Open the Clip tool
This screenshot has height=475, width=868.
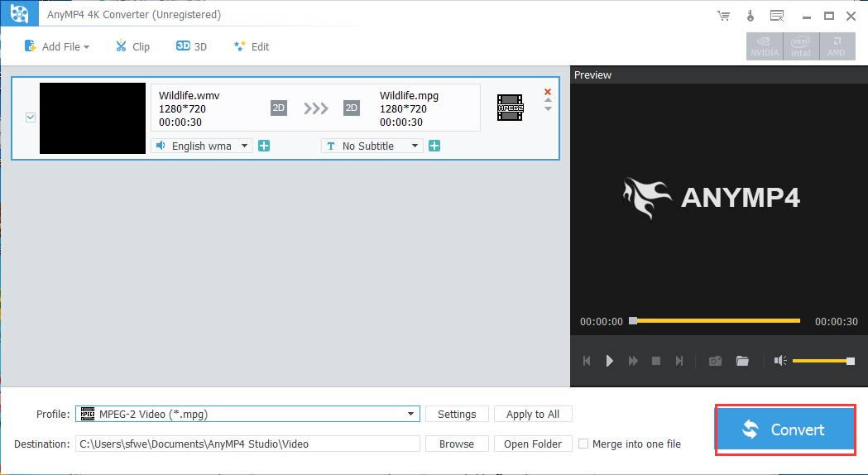click(133, 46)
